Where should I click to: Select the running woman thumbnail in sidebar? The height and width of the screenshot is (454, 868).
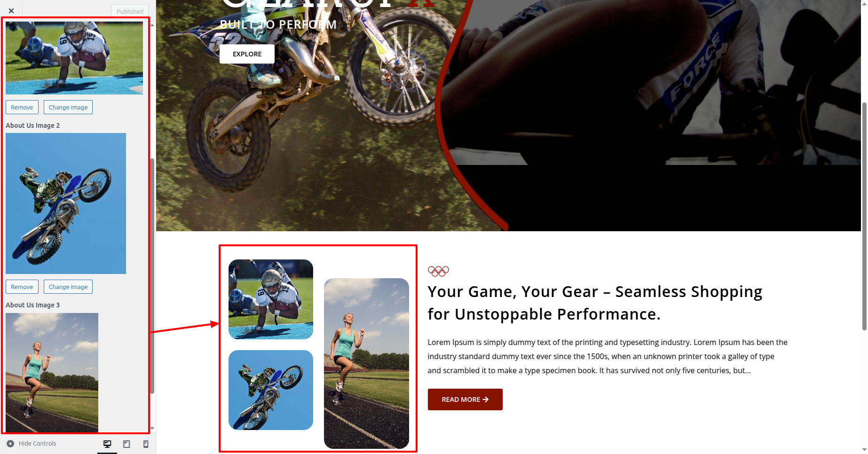click(x=52, y=373)
